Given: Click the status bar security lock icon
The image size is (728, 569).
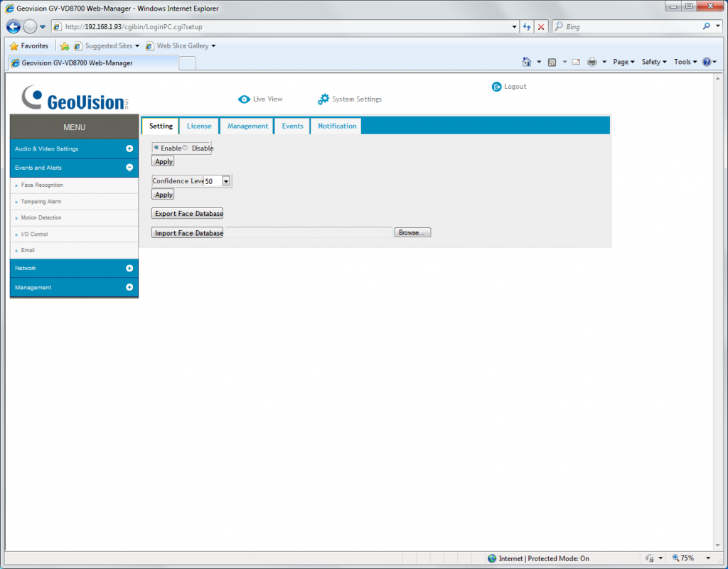Looking at the screenshot, I should (x=650, y=558).
